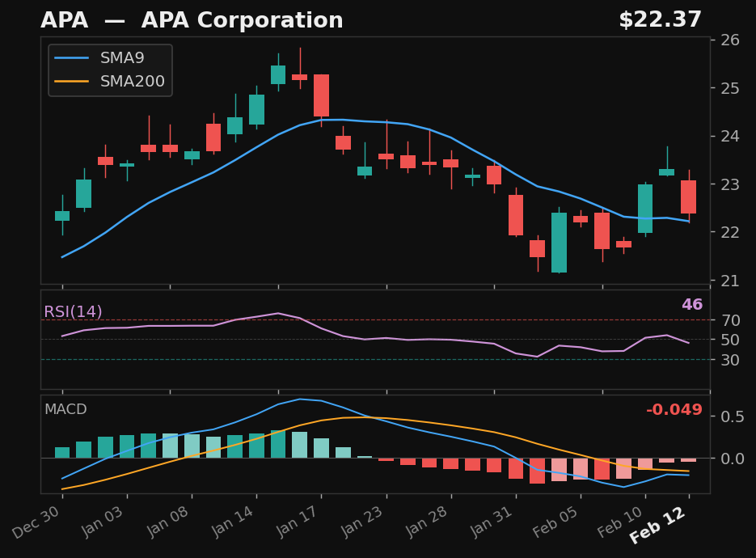Click the Feb 10 date axis label

(x=620, y=522)
